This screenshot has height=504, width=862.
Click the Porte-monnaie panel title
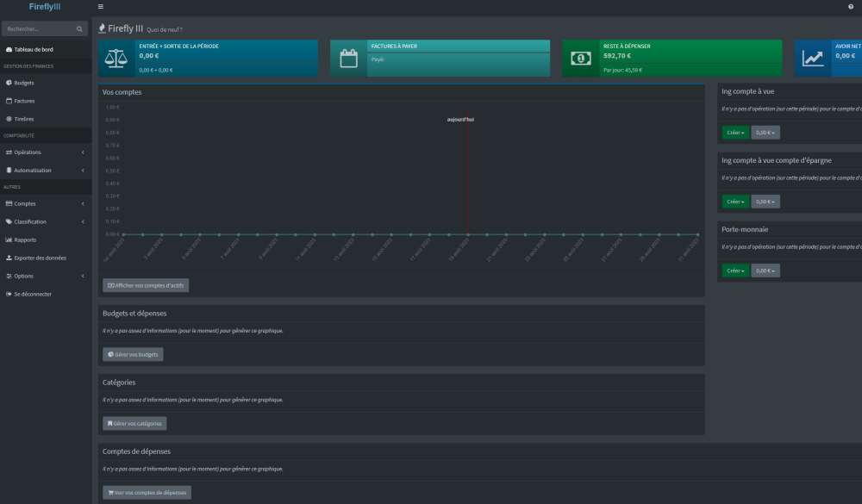[745, 229]
